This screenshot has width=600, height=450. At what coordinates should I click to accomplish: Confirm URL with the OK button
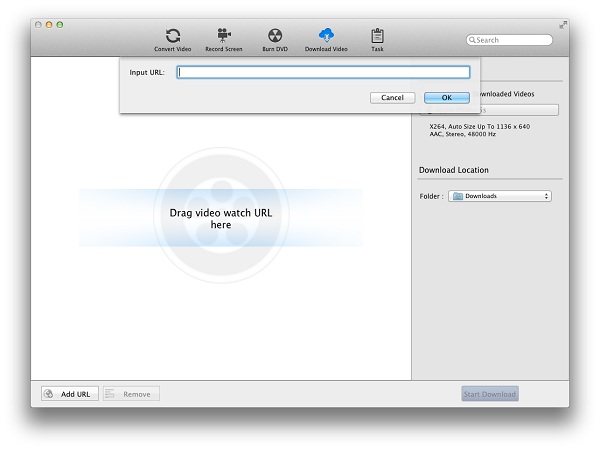coord(447,98)
